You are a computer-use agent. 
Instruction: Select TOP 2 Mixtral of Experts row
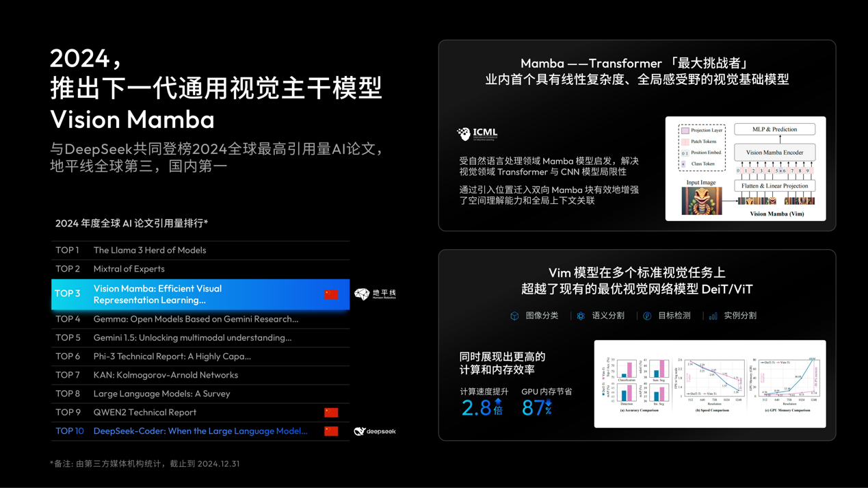click(200, 269)
